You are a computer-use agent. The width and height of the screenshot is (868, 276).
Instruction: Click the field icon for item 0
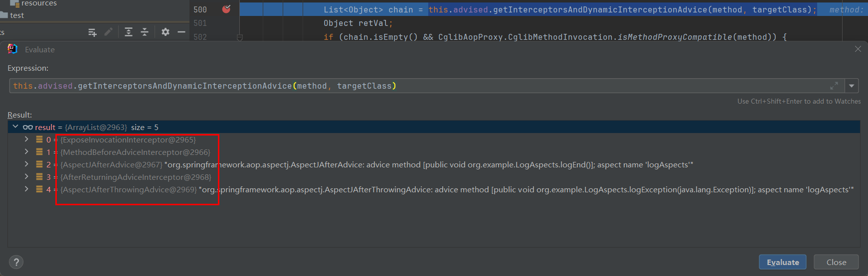point(39,139)
